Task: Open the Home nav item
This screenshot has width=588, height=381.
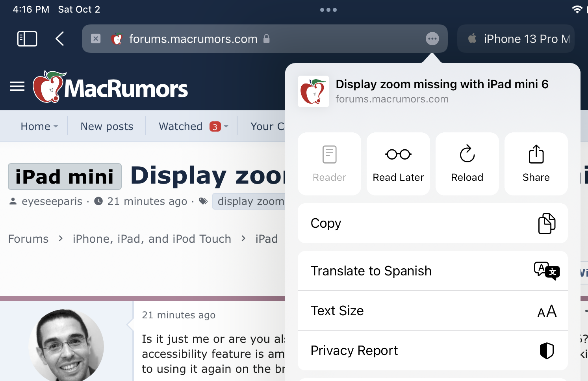Action: [35, 126]
